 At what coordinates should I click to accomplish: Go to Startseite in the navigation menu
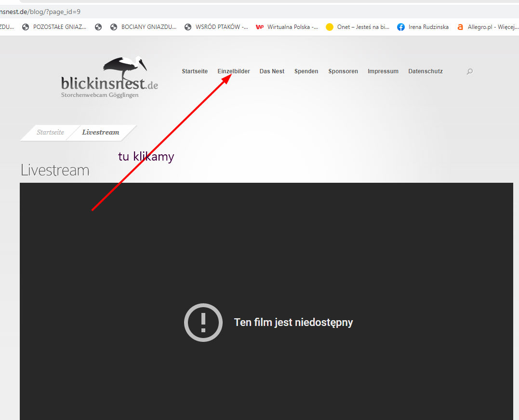195,71
